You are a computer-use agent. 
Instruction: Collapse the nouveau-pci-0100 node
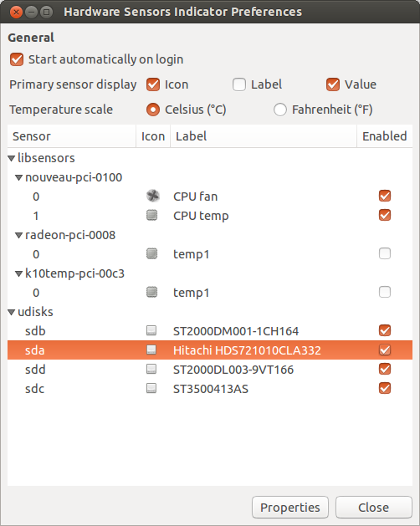point(19,178)
